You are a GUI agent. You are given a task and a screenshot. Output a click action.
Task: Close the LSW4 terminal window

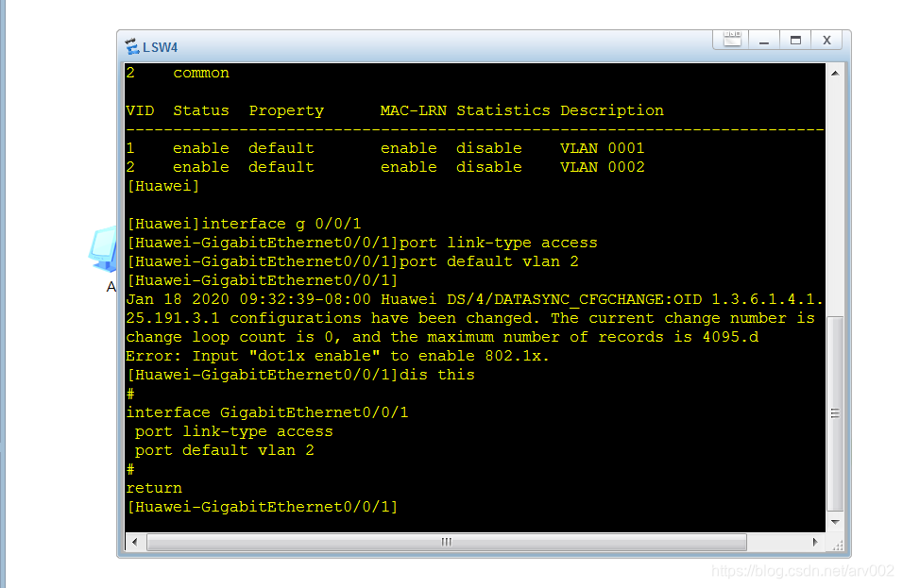(x=826, y=40)
